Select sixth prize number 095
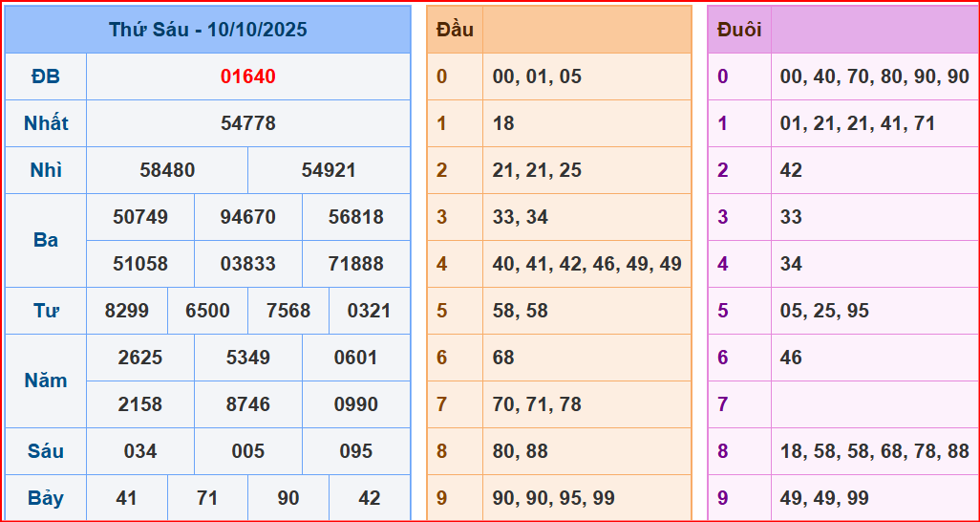The image size is (980, 522). point(356,451)
